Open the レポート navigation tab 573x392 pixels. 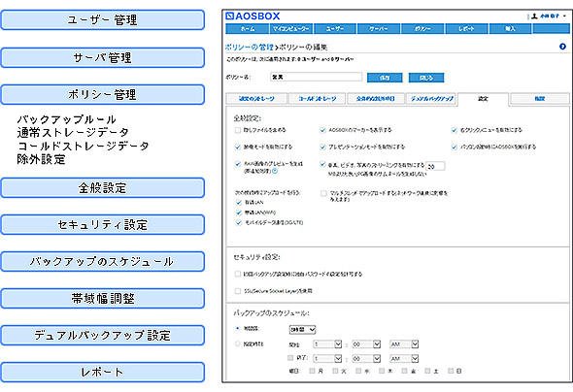[x=467, y=28]
